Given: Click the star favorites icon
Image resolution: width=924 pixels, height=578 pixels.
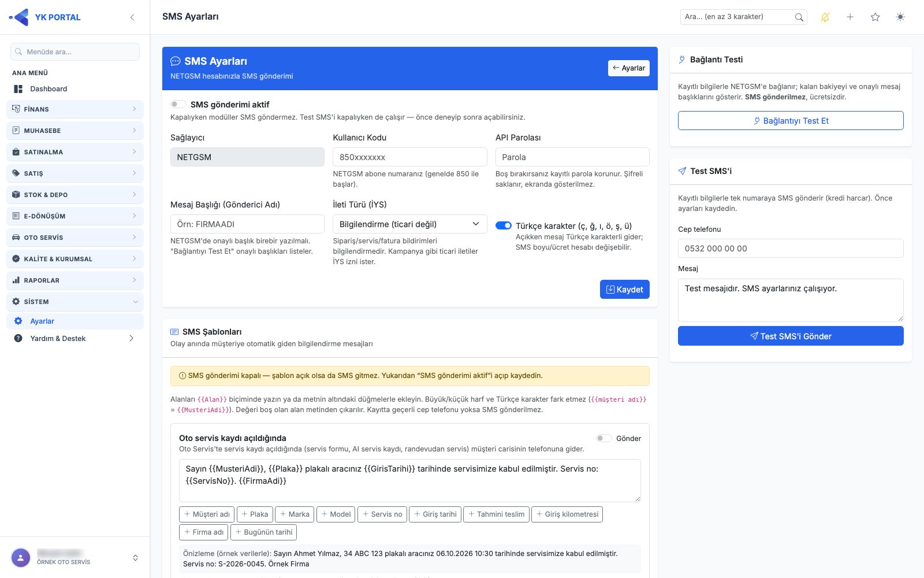Looking at the screenshot, I should [875, 17].
